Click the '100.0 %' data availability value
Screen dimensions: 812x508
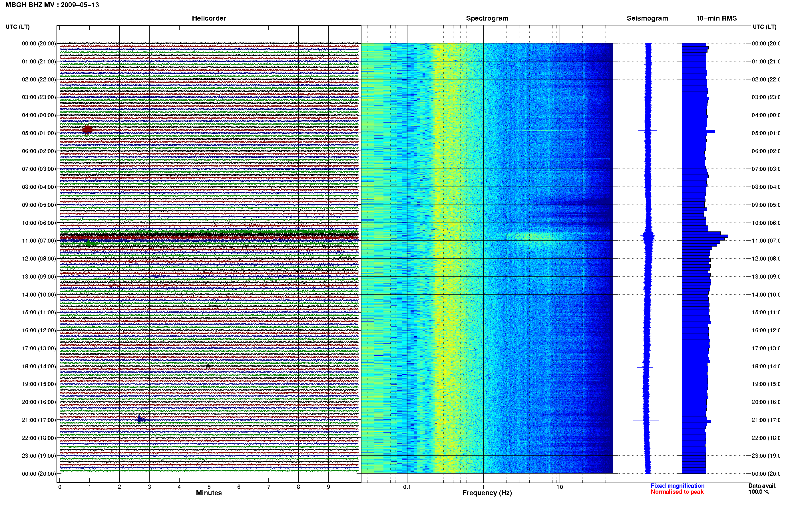pos(759,492)
